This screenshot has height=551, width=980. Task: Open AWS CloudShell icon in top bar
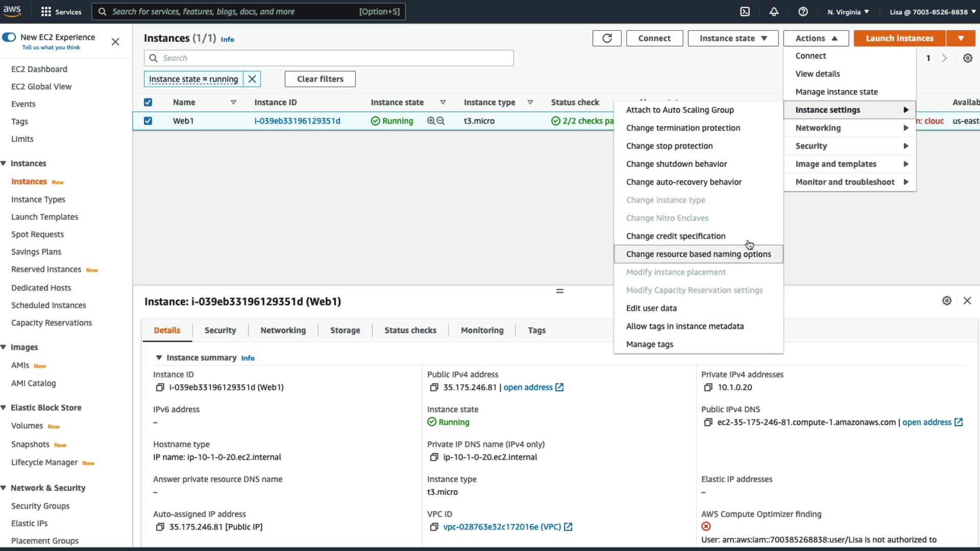point(745,12)
